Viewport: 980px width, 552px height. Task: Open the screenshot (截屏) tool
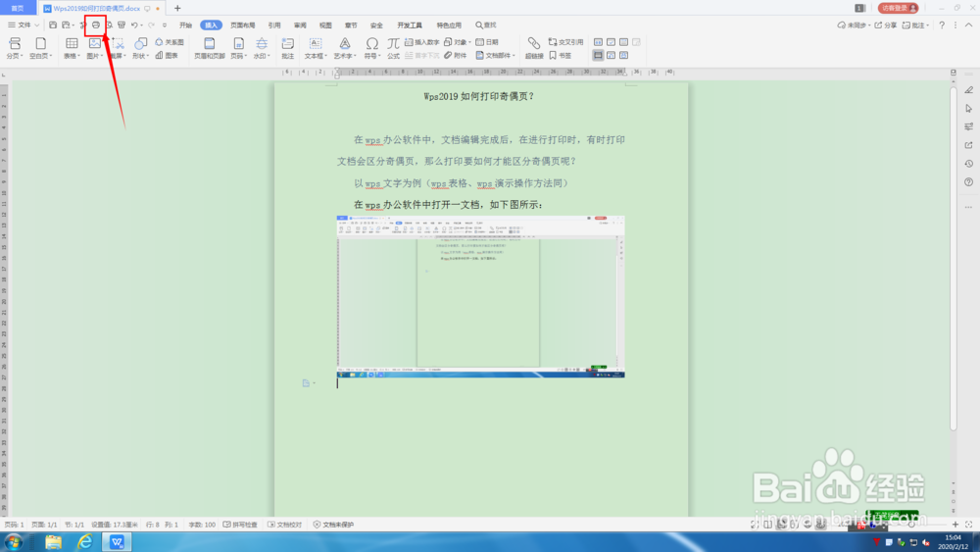click(x=118, y=48)
